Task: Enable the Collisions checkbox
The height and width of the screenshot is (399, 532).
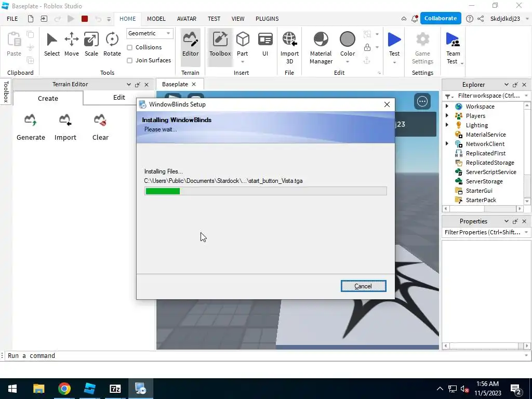Action: [129, 47]
